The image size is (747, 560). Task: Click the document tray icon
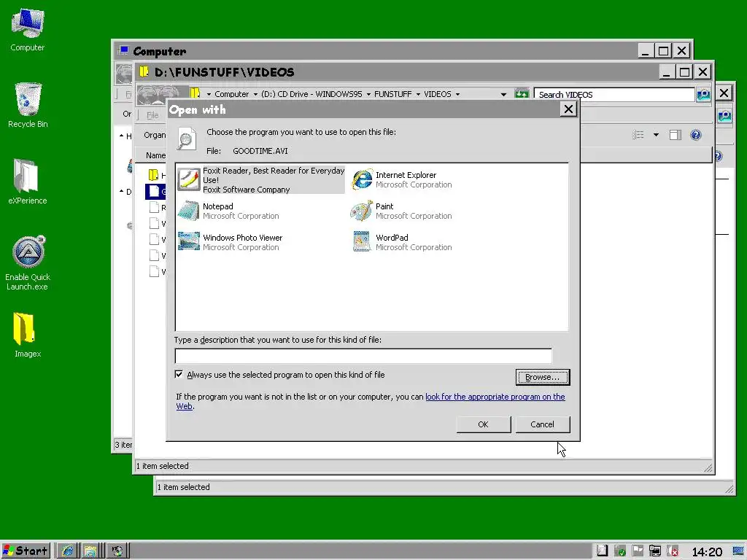click(x=602, y=551)
